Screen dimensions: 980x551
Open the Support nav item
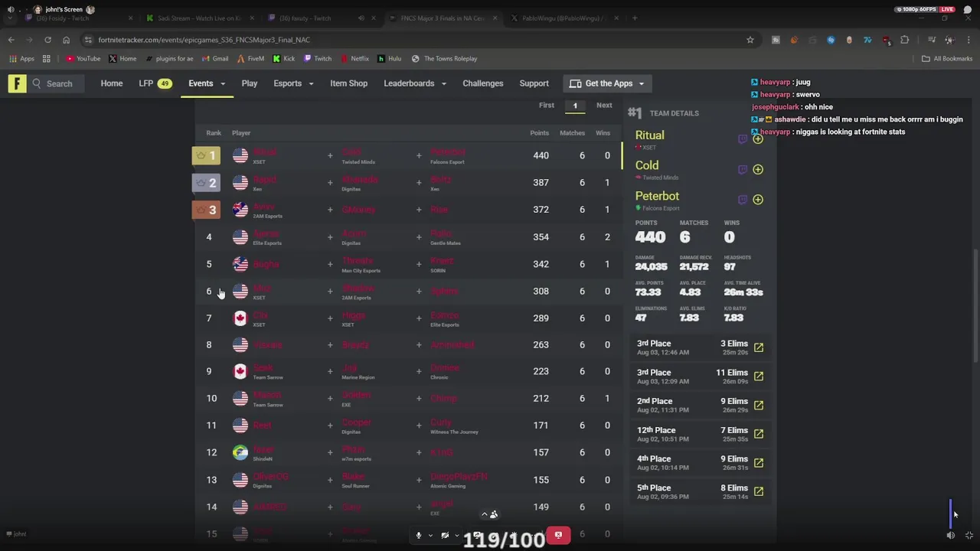coord(534,83)
